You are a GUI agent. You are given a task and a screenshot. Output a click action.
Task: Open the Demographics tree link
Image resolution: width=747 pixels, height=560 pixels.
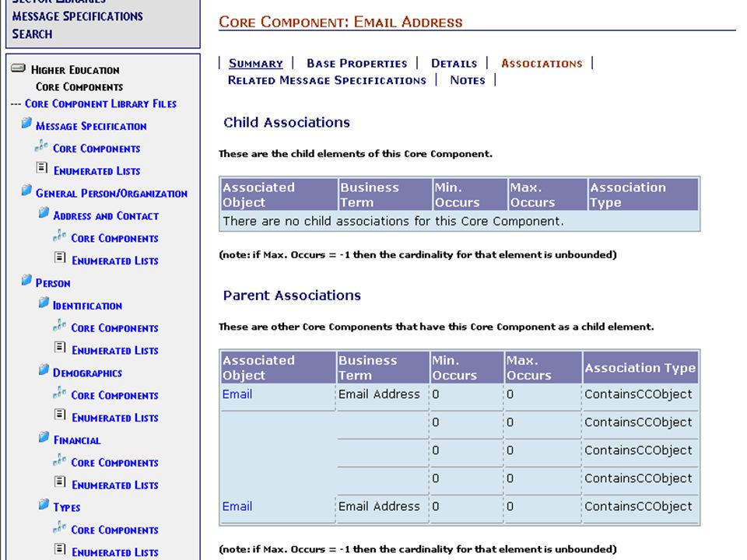click(x=88, y=373)
